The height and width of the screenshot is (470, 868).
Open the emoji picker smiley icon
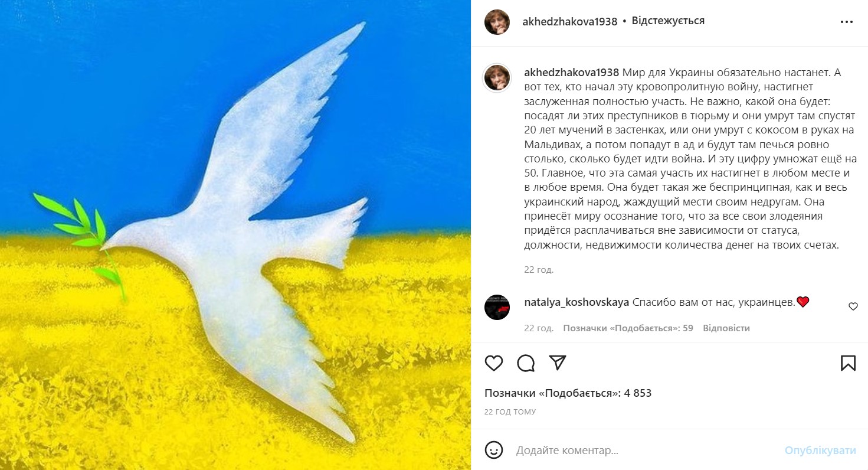tap(493, 451)
